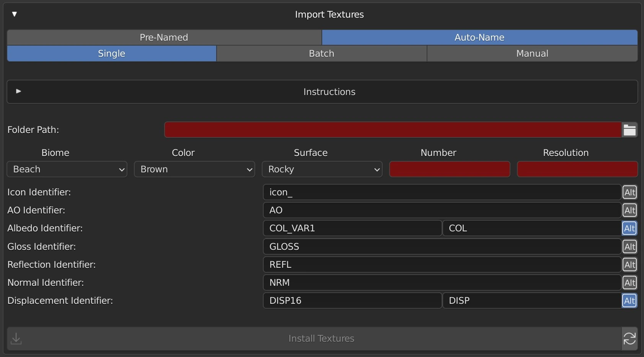Disable Alt for Albedo Identifier
The height and width of the screenshot is (357, 644).
pos(629,228)
